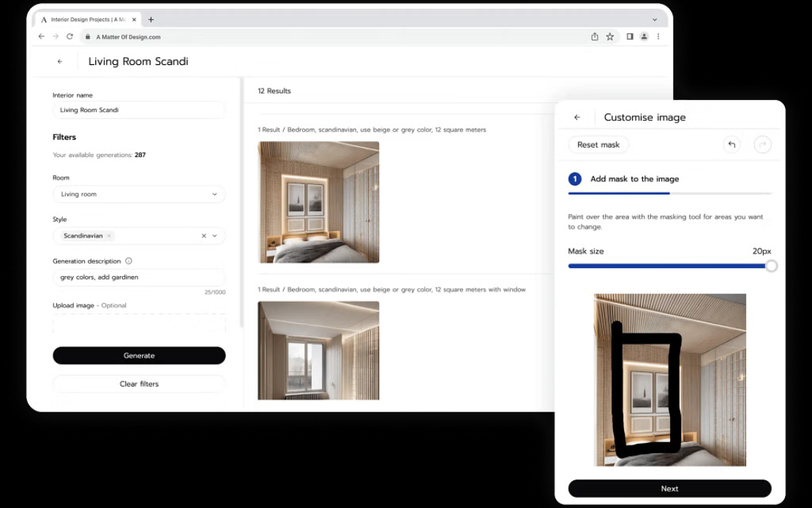The height and width of the screenshot is (508, 812).
Task: Click the available generations count '287'
Action: coord(140,155)
